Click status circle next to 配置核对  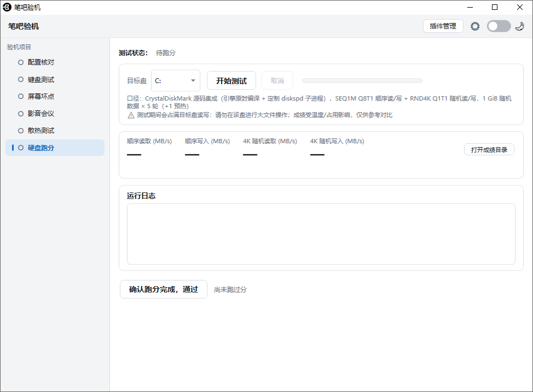[x=21, y=62]
